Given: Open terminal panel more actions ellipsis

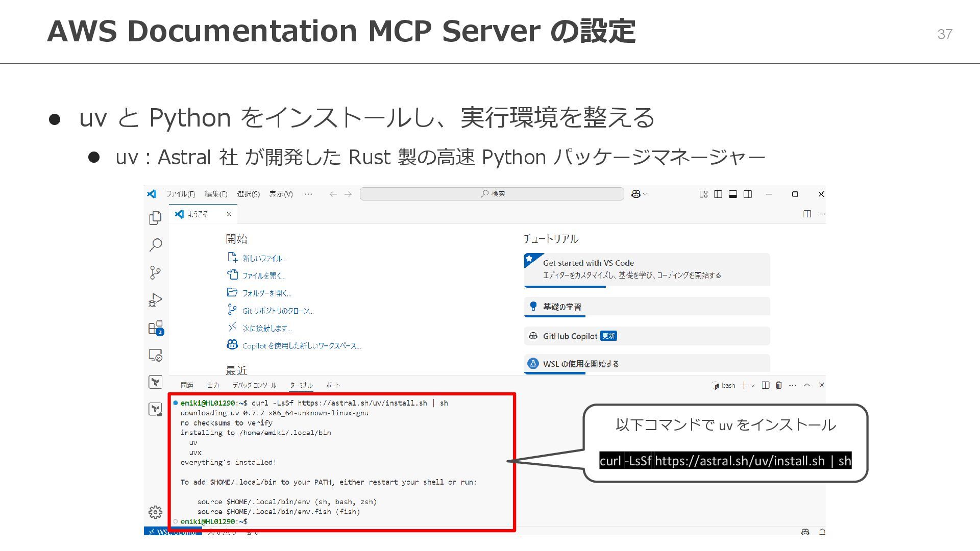Looking at the screenshot, I should pyautogui.click(x=793, y=385).
